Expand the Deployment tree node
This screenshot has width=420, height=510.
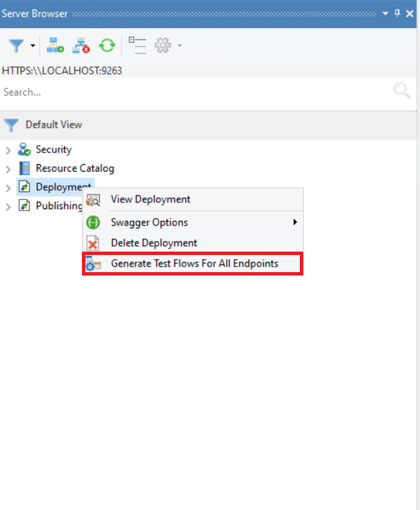[x=8, y=187]
